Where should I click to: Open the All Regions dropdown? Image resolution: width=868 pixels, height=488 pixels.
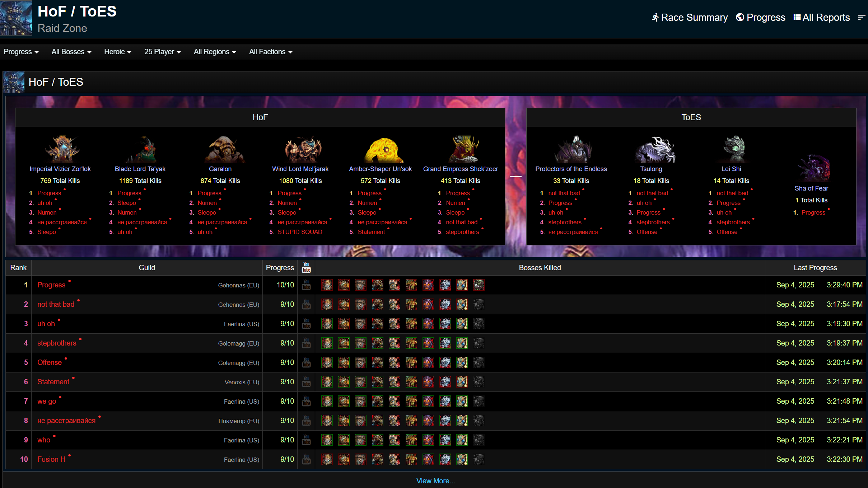tap(214, 52)
